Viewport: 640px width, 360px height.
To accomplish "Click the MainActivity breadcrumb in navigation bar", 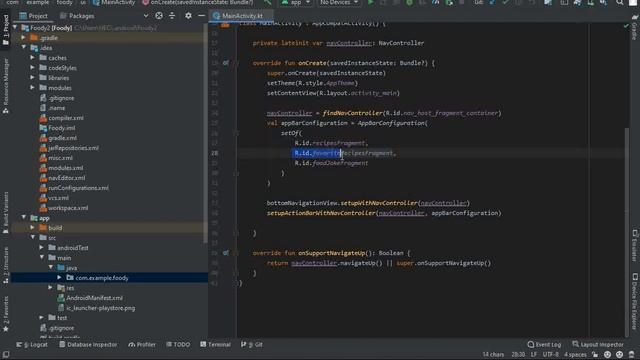I will tap(114, 2).
